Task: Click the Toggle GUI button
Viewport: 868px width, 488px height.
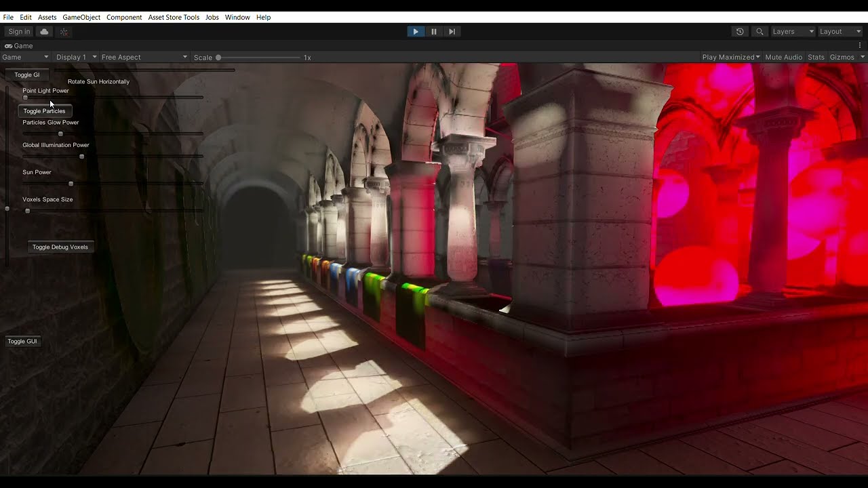Action: pyautogui.click(x=22, y=341)
